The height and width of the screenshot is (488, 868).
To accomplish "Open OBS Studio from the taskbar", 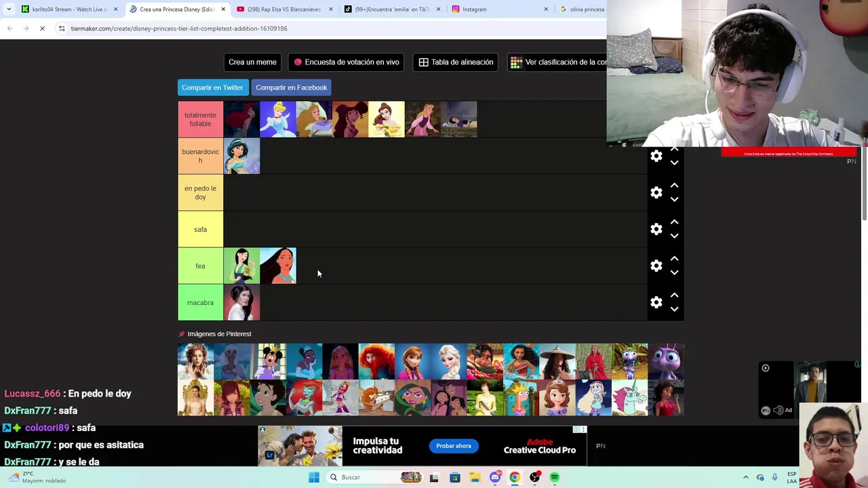I will (535, 477).
